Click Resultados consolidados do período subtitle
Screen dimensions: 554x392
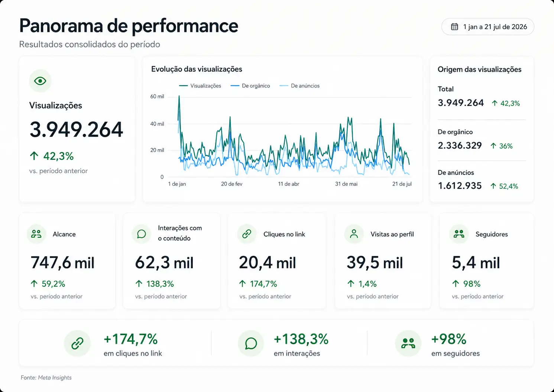click(90, 44)
